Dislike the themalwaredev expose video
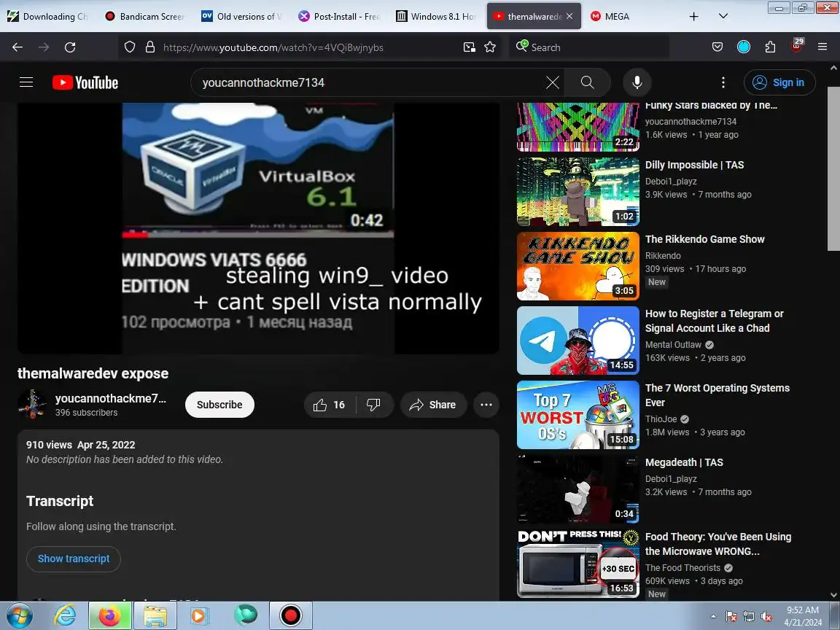The height and width of the screenshot is (630, 840). (x=374, y=405)
